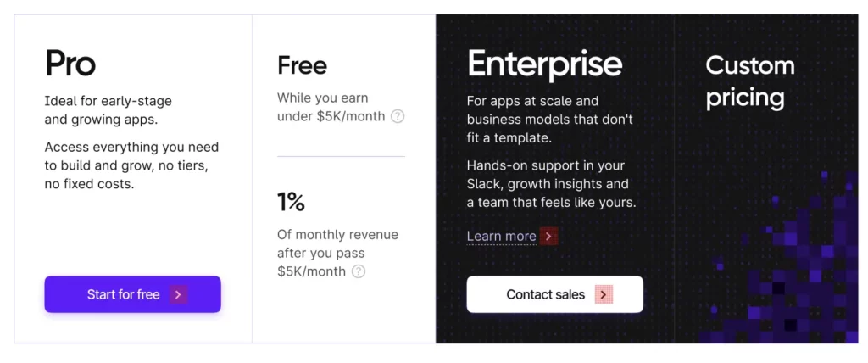Click the help icon beside under $5K/month

[x=398, y=116]
